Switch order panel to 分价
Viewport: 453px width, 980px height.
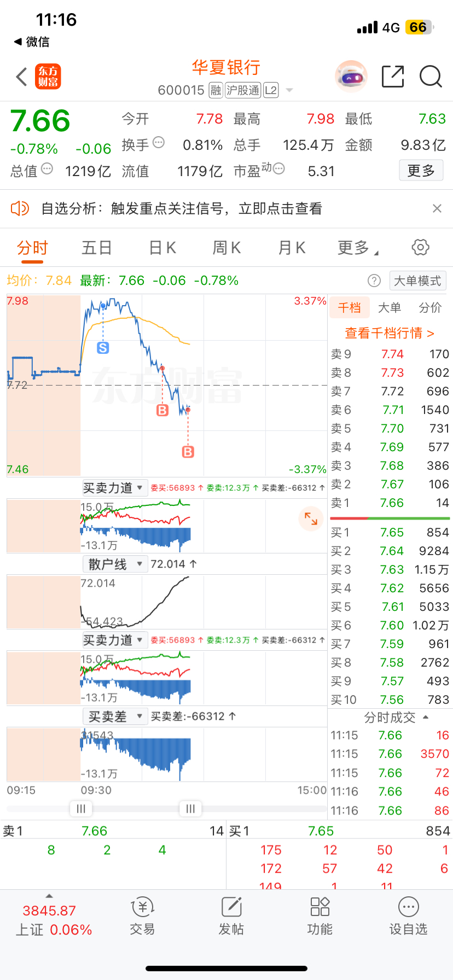click(430, 308)
